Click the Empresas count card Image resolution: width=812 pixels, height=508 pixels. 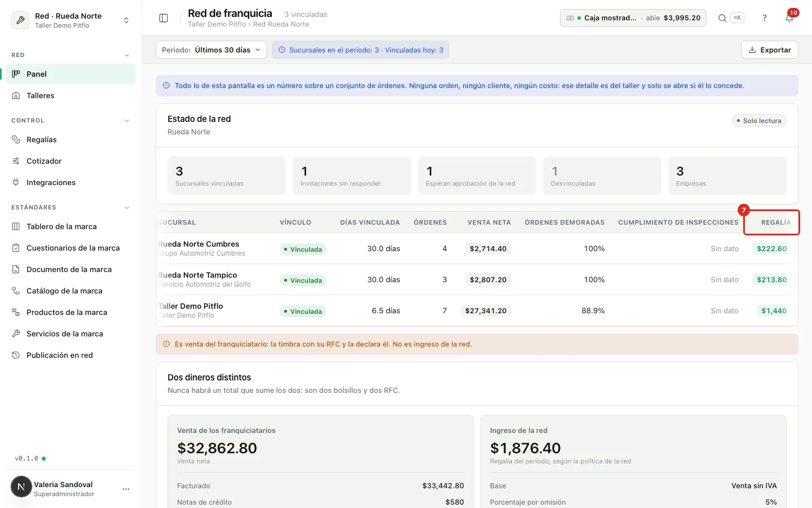727,176
